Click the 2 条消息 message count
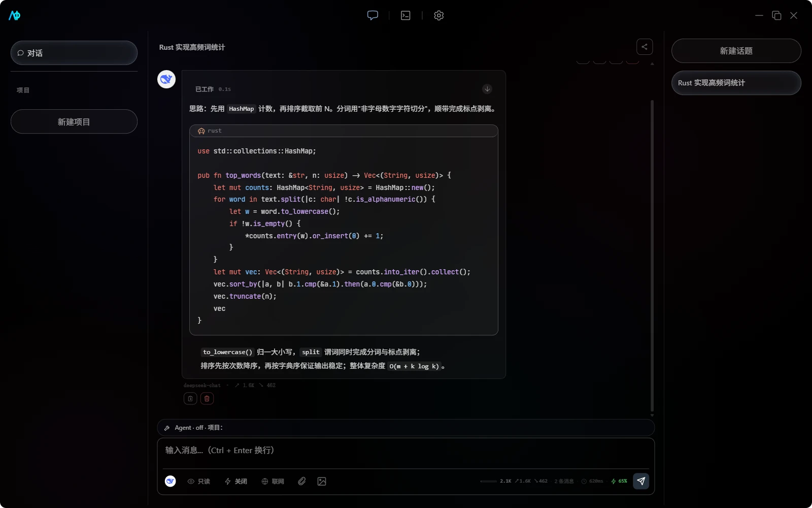 564,481
